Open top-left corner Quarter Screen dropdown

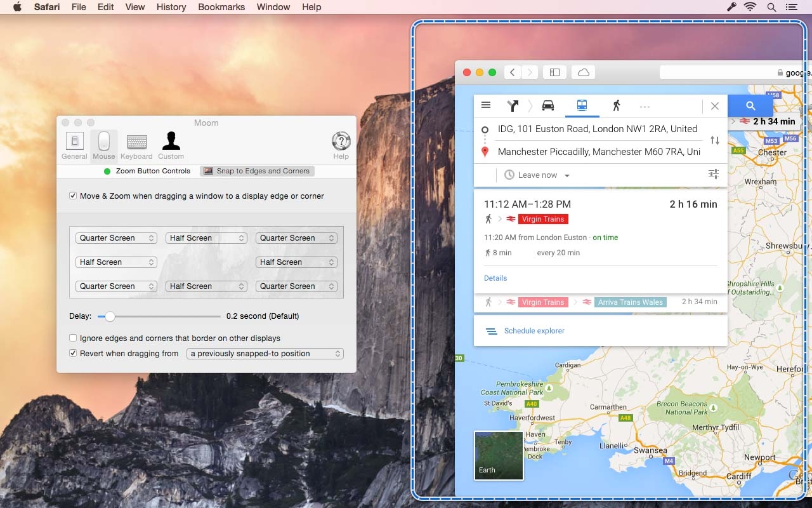click(116, 238)
